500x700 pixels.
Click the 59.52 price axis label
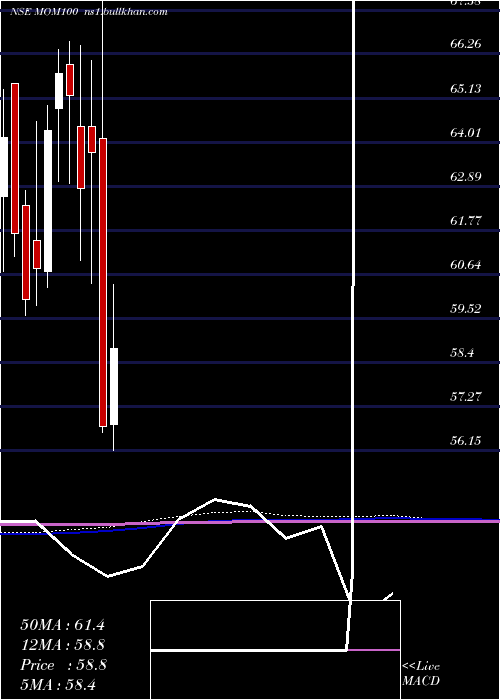pyautogui.click(x=466, y=308)
